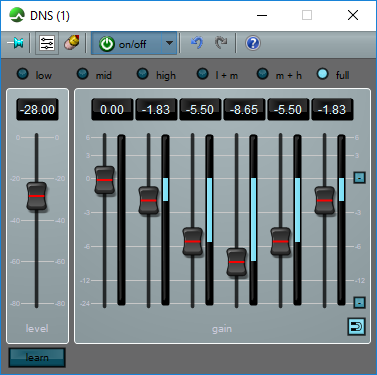Open help with question mark icon
377x375 pixels.
(253, 43)
